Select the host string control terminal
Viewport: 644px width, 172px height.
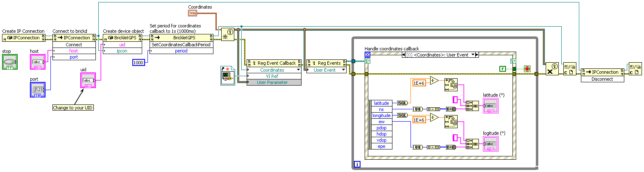(38, 62)
